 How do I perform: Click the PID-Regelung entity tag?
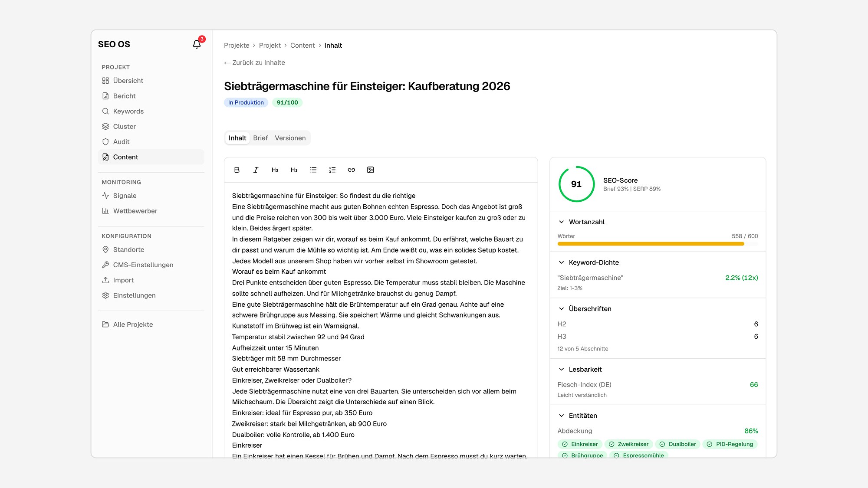point(730,444)
